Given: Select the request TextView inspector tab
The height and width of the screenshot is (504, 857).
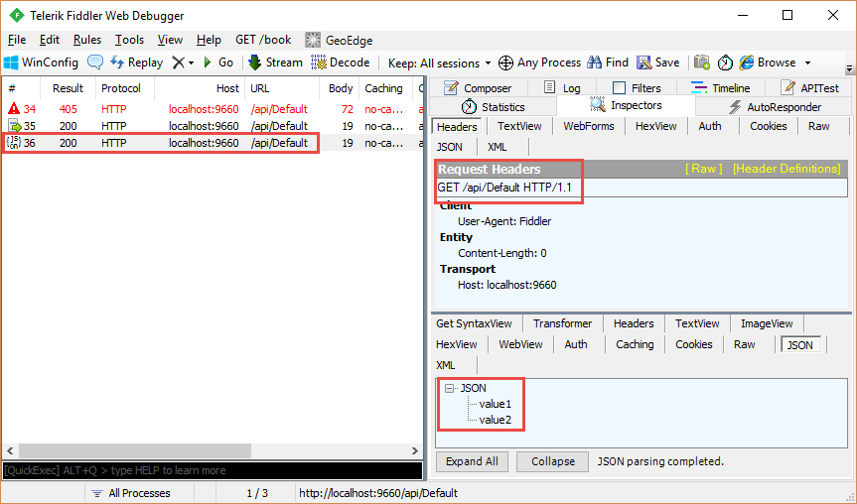Looking at the screenshot, I should (x=519, y=126).
